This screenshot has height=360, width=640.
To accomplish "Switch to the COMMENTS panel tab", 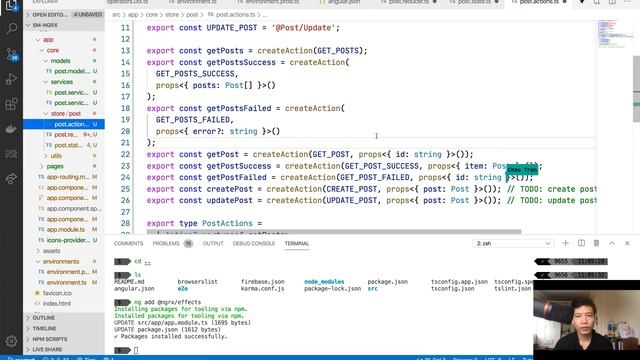I will 129,243.
